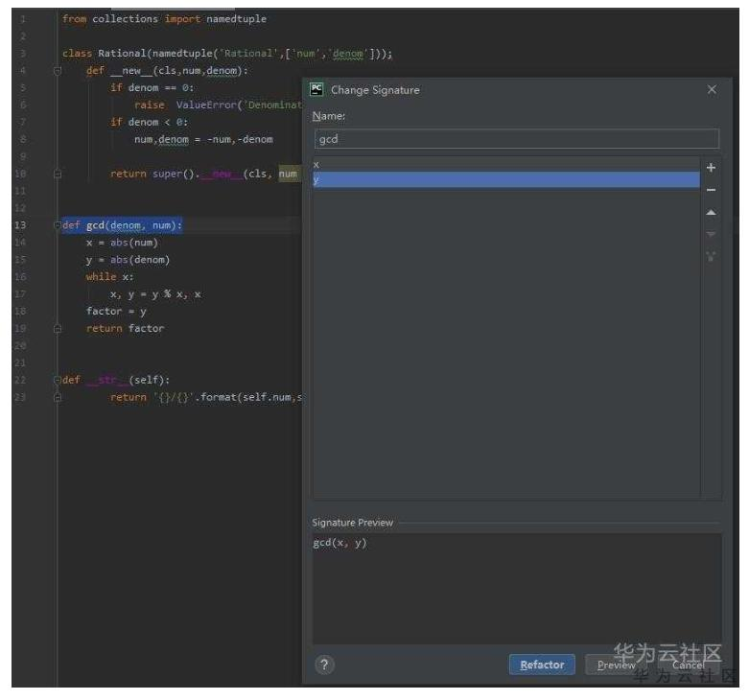Move parameter y up with arrow icon
Image resolution: width=749 pixels, height=700 pixels.
point(711,213)
